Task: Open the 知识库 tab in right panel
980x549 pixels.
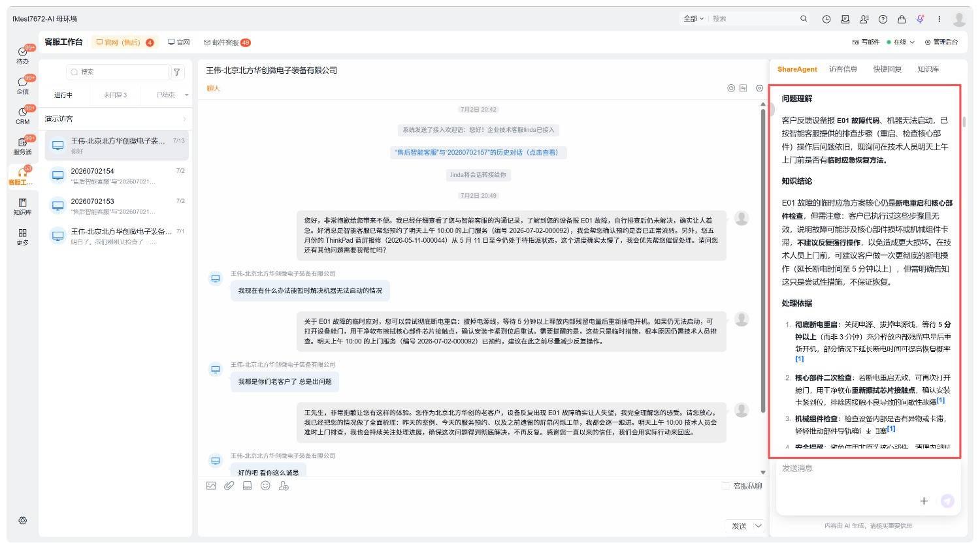Action: [x=928, y=69]
